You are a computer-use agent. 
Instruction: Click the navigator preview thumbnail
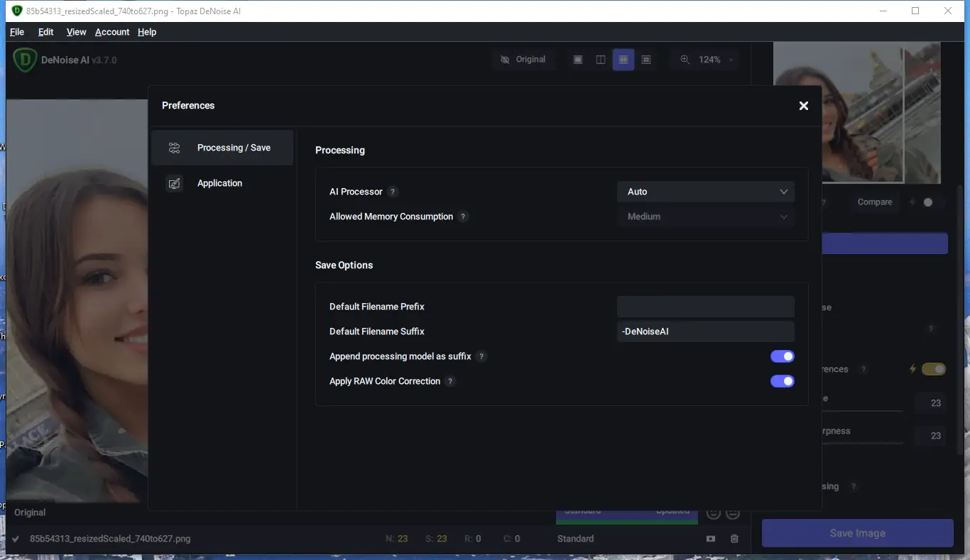(857, 112)
